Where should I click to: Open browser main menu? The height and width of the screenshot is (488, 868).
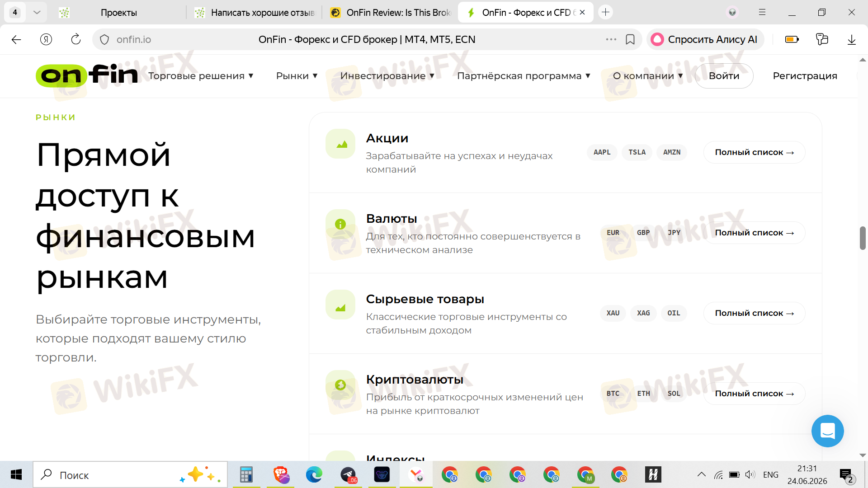click(762, 12)
